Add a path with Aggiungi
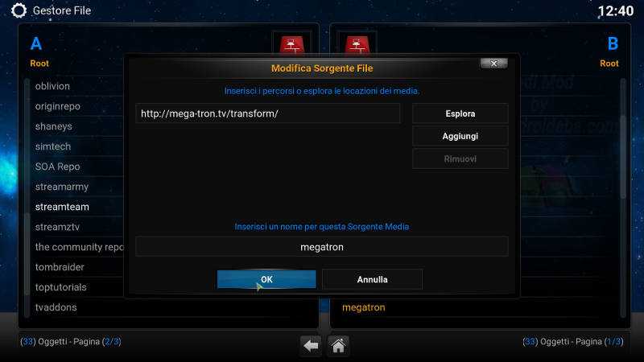The width and height of the screenshot is (644, 362). (460, 136)
